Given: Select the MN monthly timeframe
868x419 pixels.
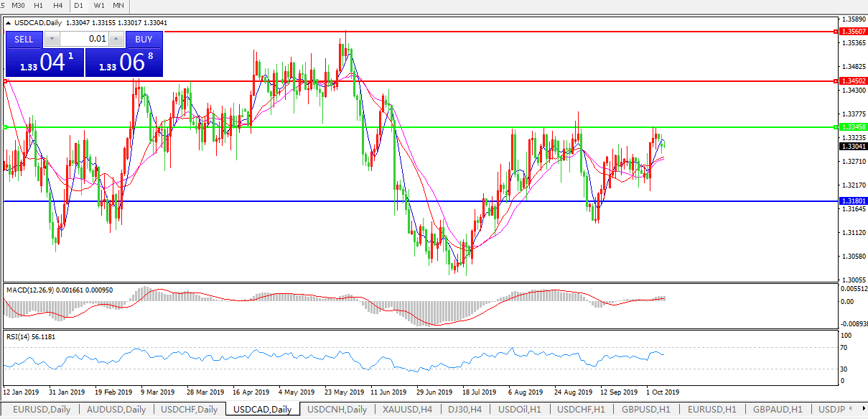Looking at the screenshot, I should click(118, 6).
